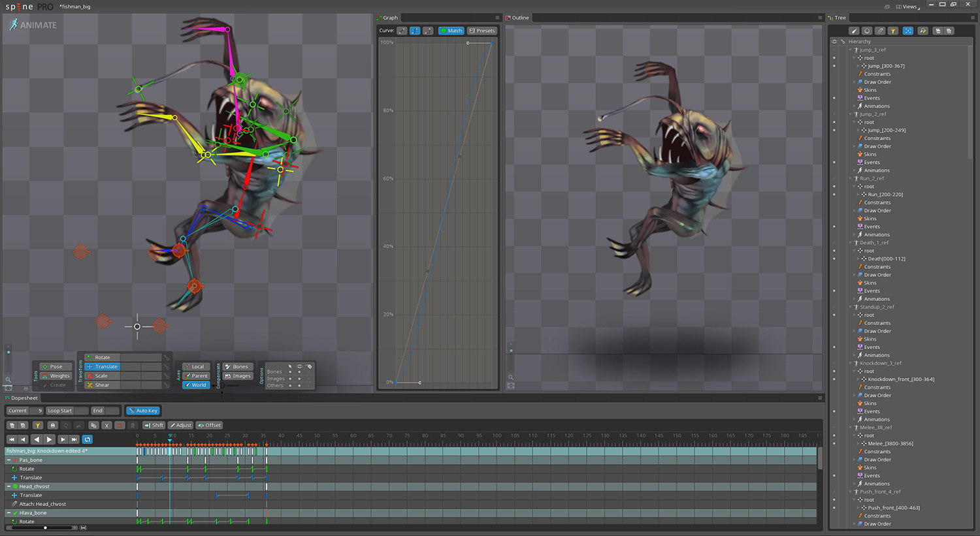Click the Offset button in Dopesheet
This screenshot has height=536, width=980.
[x=210, y=425]
